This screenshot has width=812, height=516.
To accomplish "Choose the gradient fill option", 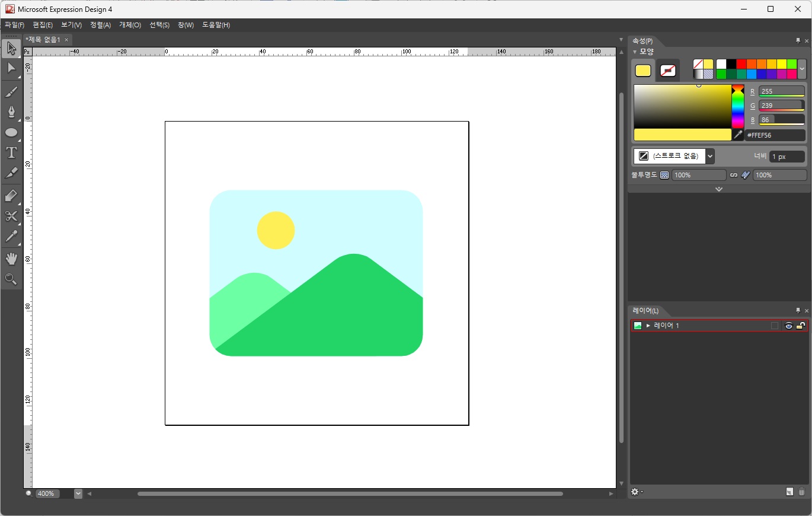I will [698, 74].
